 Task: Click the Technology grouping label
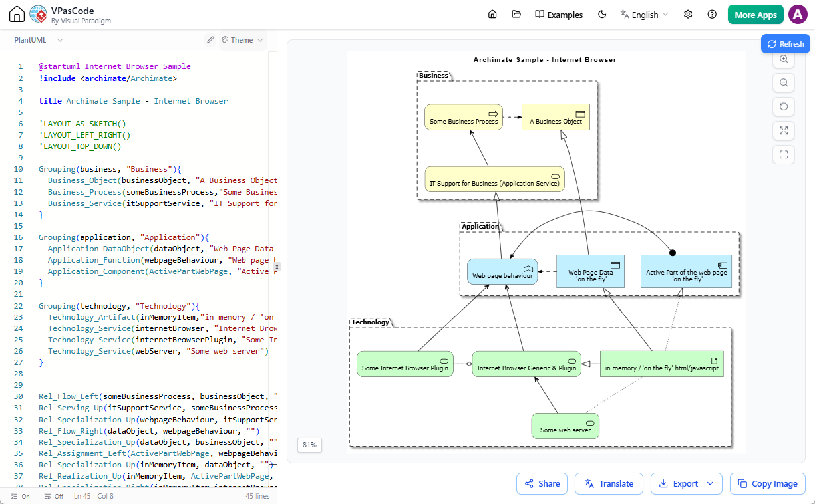tap(370, 322)
